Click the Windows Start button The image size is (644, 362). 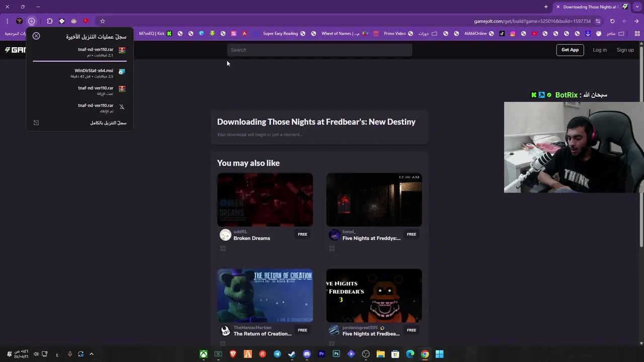(439, 354)
